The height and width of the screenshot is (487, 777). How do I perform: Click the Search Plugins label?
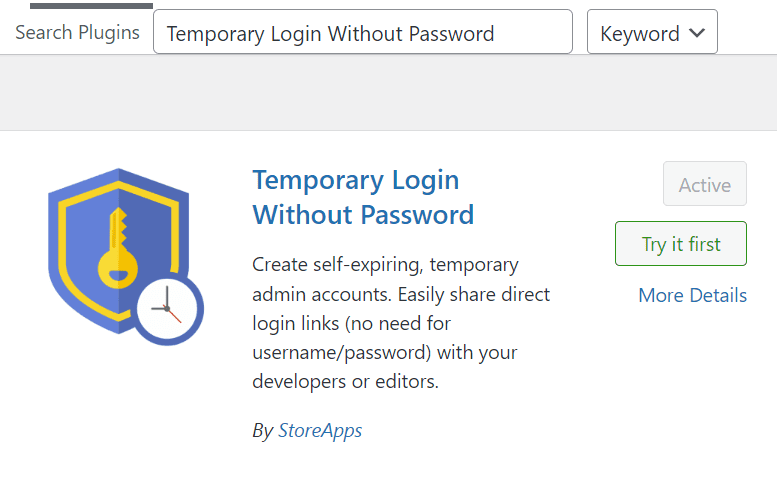77,33
